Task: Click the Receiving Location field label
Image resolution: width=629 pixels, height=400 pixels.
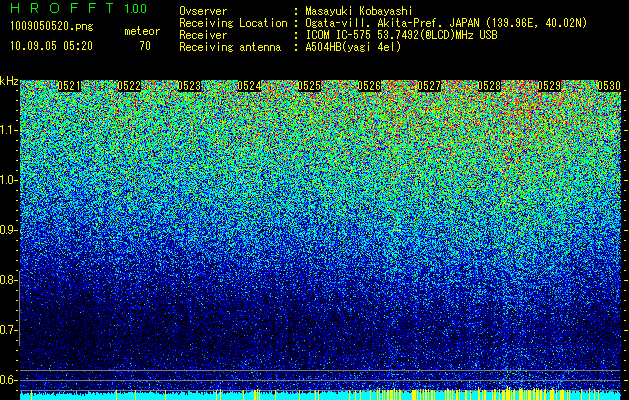Action: (233, 23)
